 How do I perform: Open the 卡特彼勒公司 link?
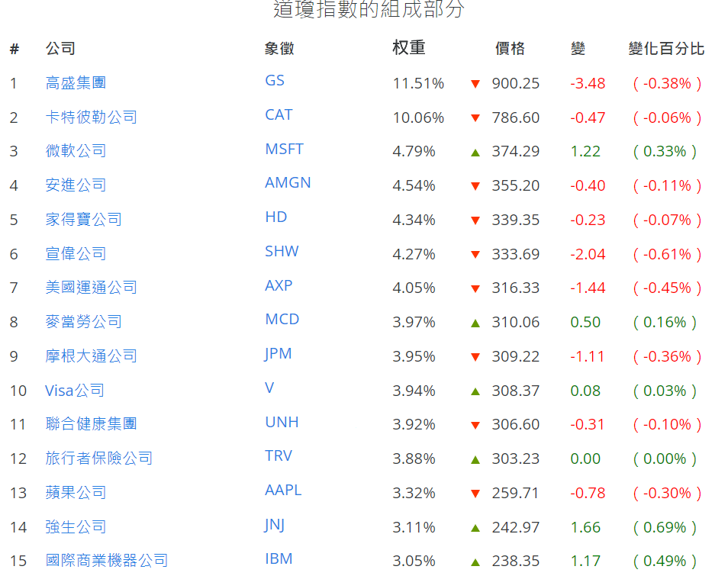(x=91, y=117)
